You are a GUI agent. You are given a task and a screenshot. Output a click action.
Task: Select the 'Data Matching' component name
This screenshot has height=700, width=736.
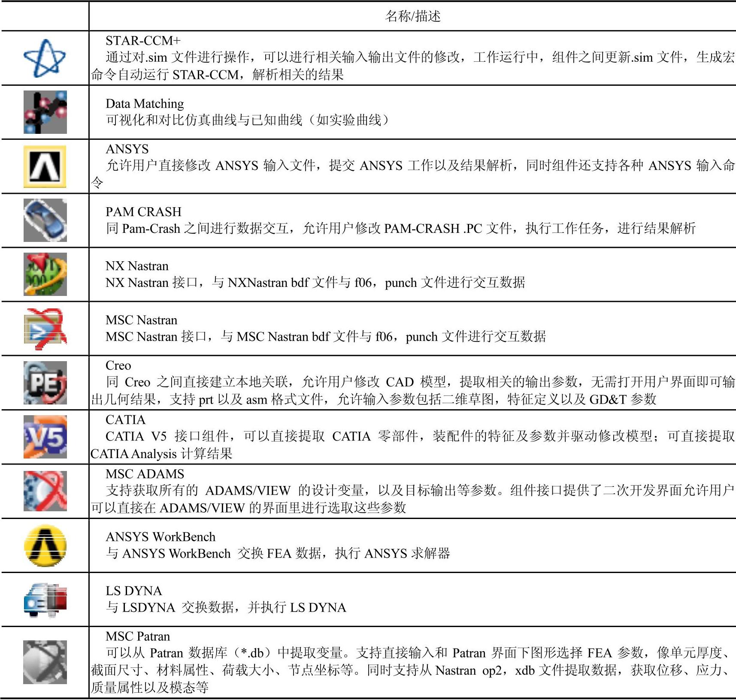[x=145, y=104]
